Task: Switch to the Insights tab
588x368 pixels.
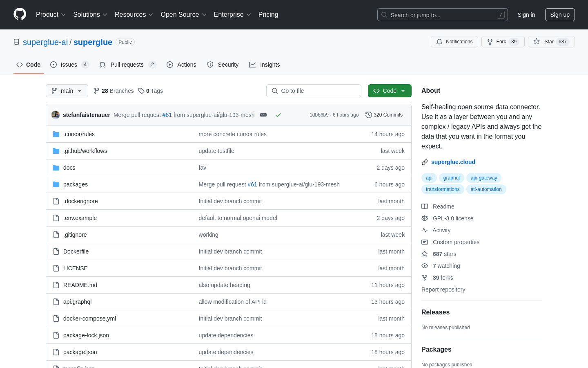Action: coord(265,65)
